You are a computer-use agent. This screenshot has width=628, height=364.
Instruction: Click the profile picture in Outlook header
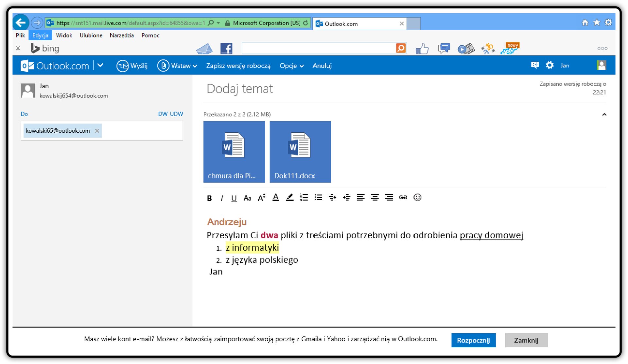click(602, 65)
